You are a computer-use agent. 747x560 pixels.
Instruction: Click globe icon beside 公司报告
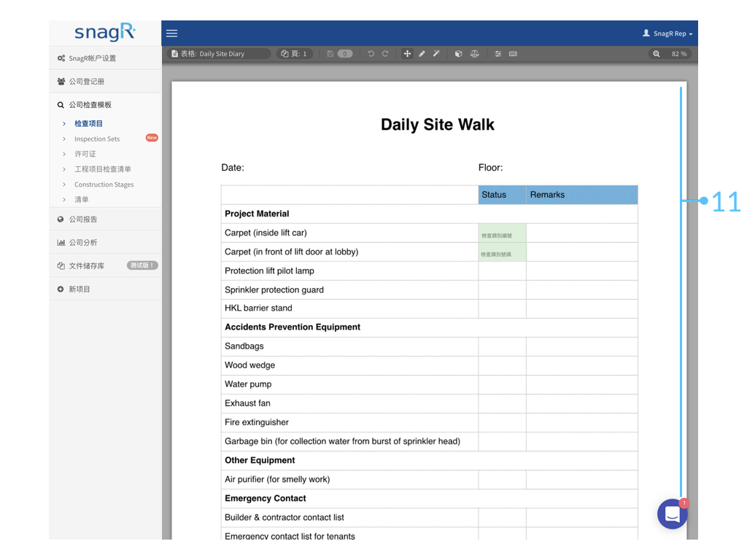(x=61, y=219)
